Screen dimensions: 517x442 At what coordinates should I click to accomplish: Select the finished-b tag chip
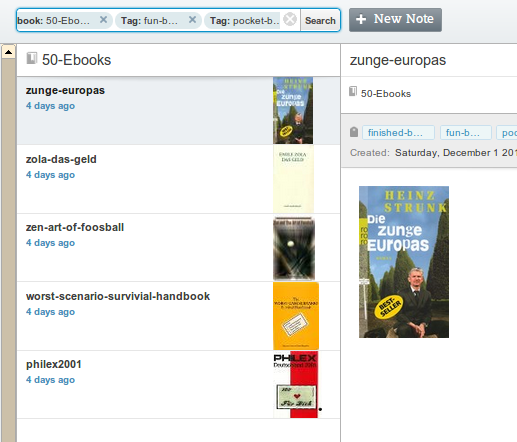click(398, 133)
